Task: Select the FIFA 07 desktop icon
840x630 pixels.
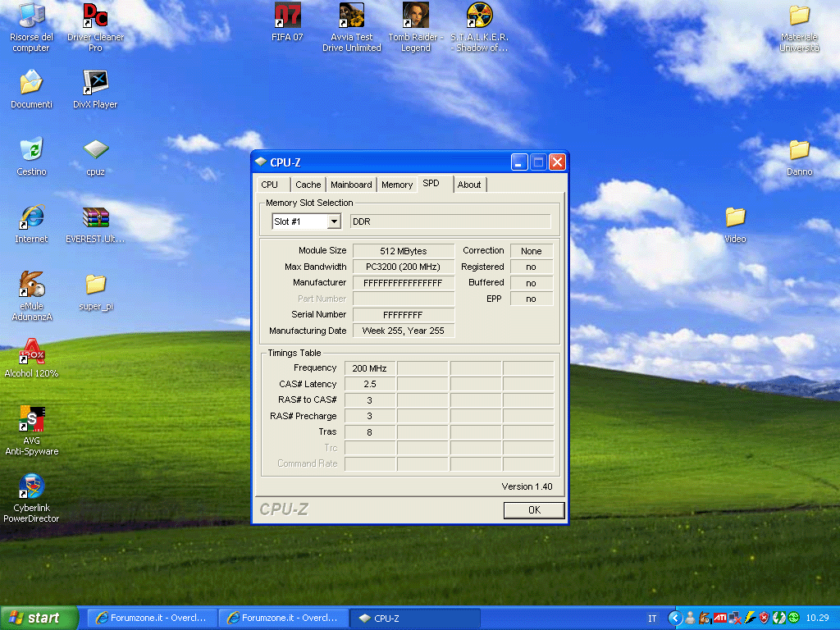Action: tap(287, 22)
